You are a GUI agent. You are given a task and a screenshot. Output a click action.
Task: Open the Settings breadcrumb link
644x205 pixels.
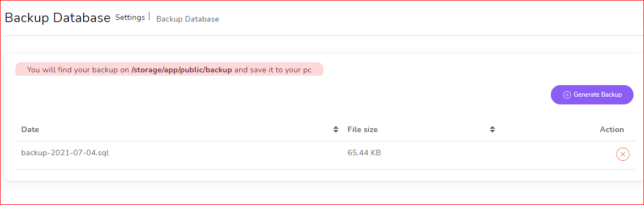point(130,17)
